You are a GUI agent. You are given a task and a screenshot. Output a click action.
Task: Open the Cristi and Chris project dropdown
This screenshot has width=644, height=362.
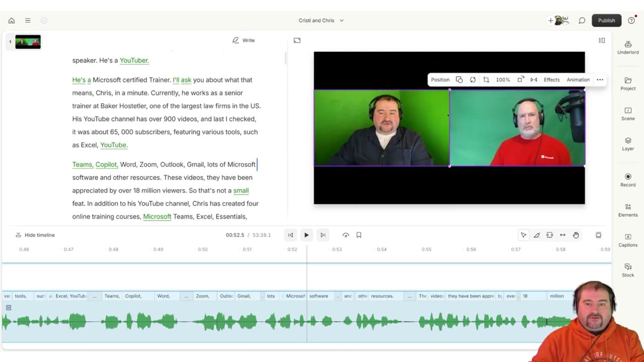(321, 20)
